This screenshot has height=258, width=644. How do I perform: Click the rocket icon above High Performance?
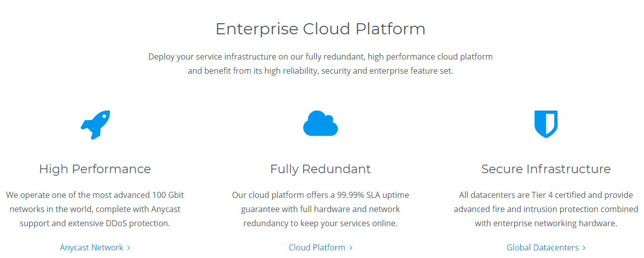click(x=95, y=125)
